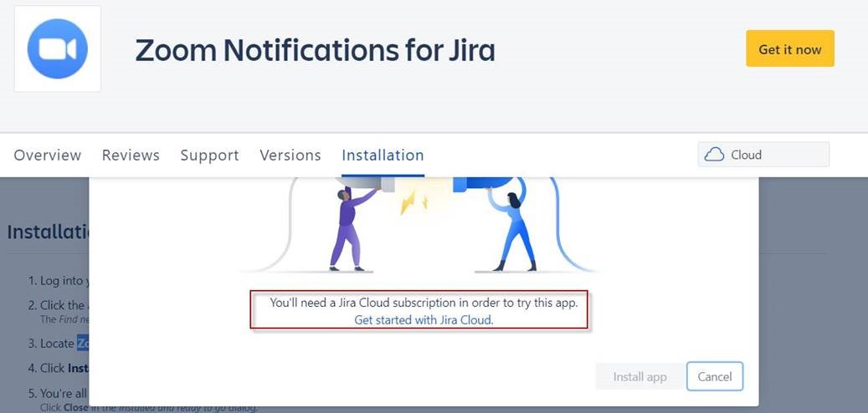The image size is (868, 413).
Task: Open the Overview tab
Action: pos(48,156)
